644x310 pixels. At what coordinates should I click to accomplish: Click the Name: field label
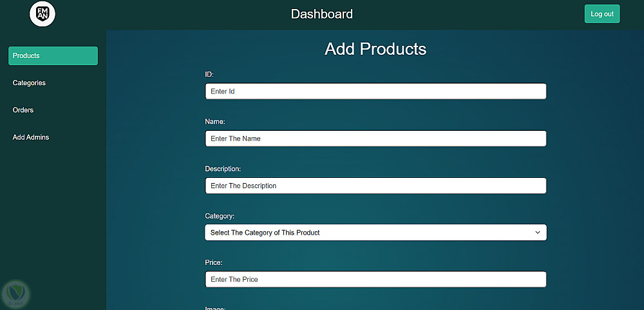[x=215, y=122]
